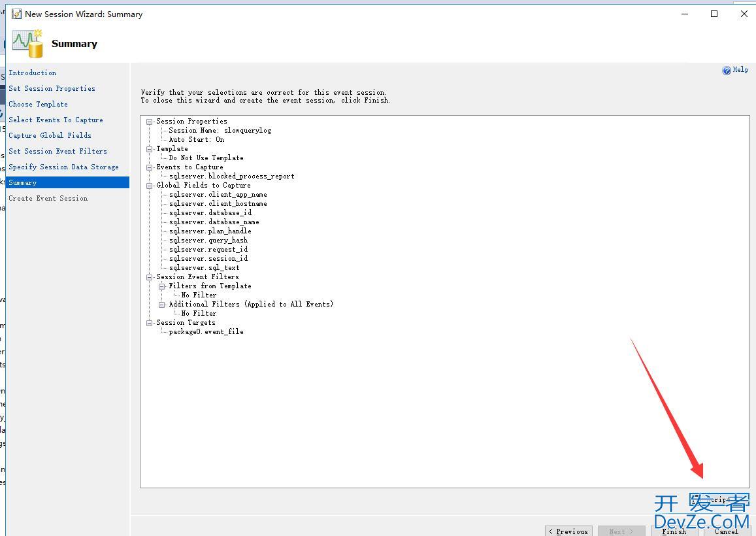Select No Filter under Filters from Template
This screenshot has height=536, width=756.
199,295
